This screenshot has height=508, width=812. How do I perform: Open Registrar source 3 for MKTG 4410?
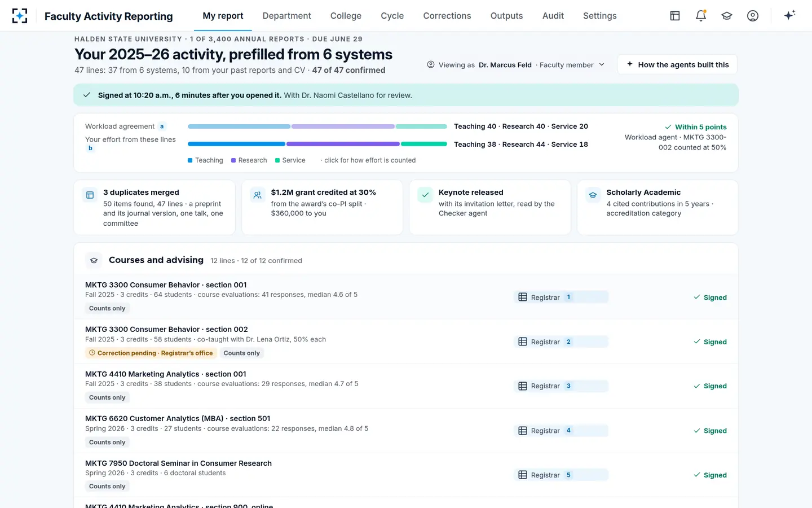pyautogui.click(x=561, y=386)
